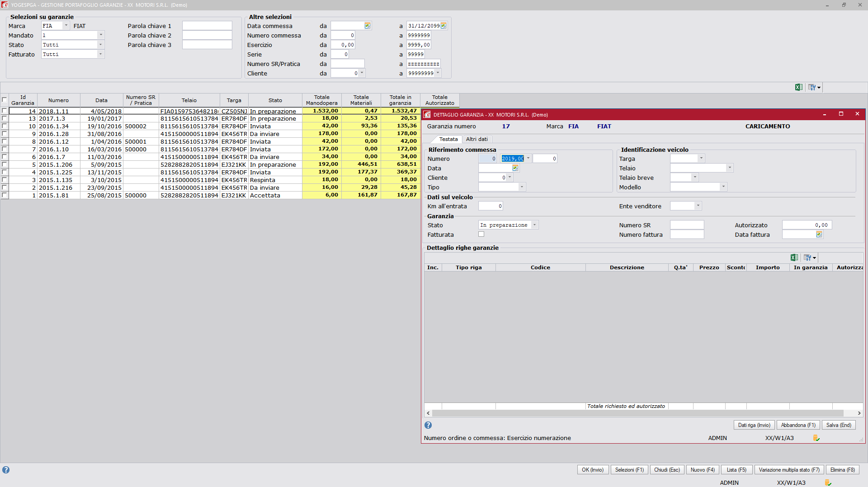Click Autorizzato amount field
868x487 pixels.
807,225
